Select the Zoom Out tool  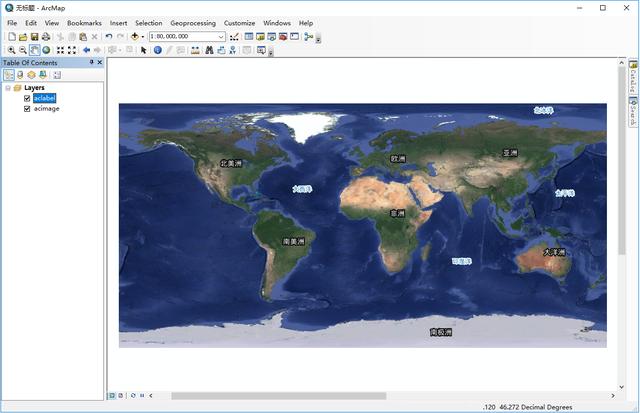point(23,50)
